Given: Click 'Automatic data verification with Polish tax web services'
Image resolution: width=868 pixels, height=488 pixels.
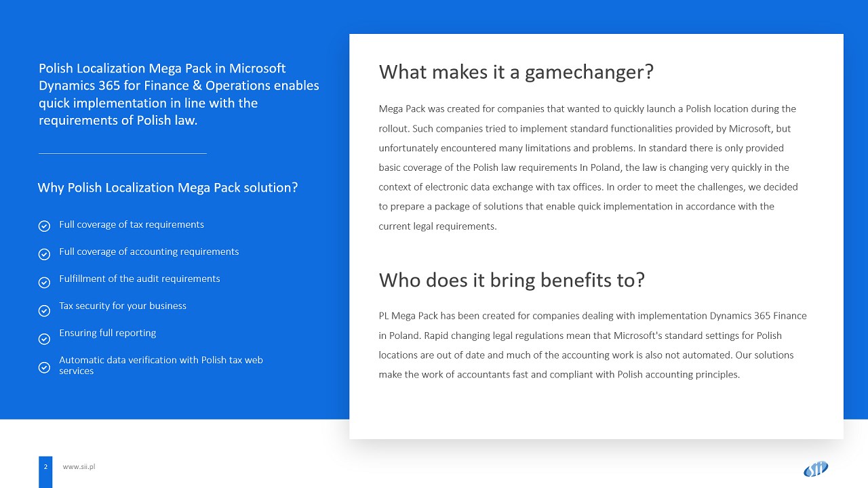Looking at the screenshot, I should tap(161, 365).
